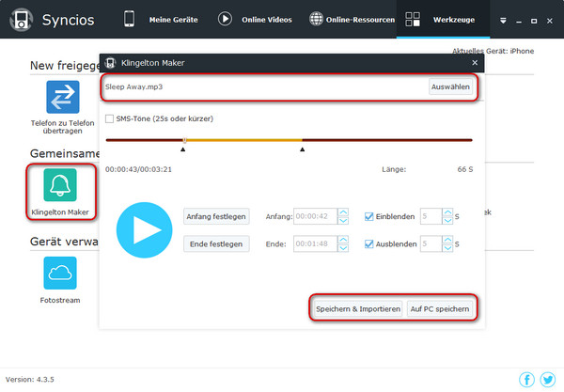The image size is (564, 392).
Task: Enable SMS-Töne (25s oder kürzer) checkbox
Action: [x=109, y=118]
